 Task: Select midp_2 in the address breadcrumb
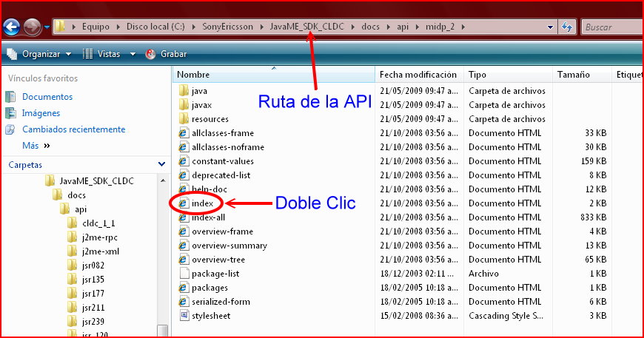click(x=440, y=27)
